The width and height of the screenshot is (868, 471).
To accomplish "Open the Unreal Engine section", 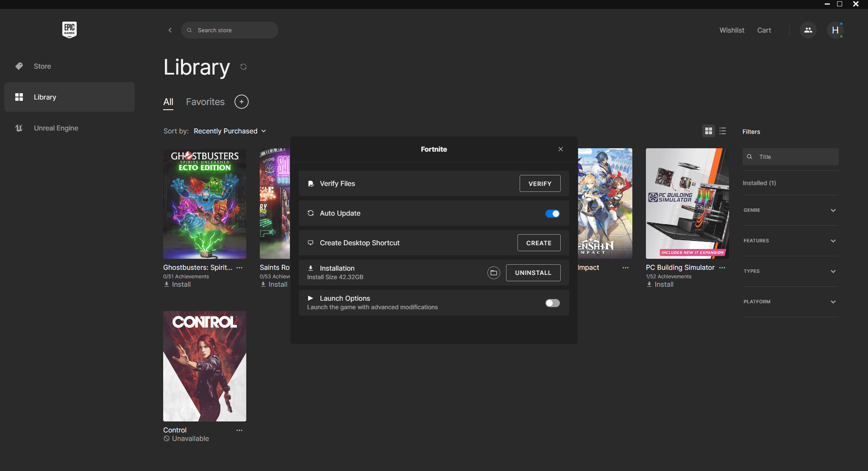I will (x=56, y=127).
